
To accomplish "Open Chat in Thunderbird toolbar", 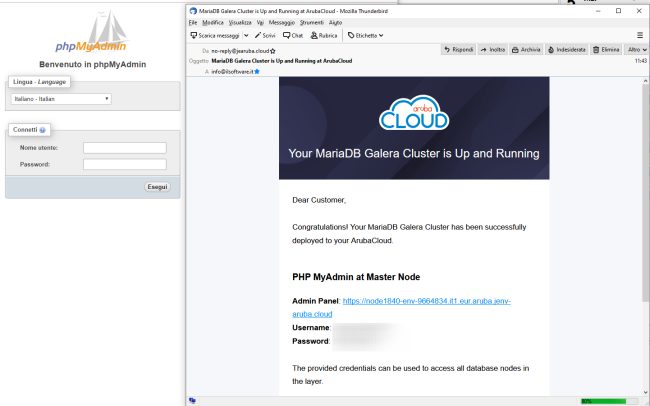I will (x=293, y=36).
